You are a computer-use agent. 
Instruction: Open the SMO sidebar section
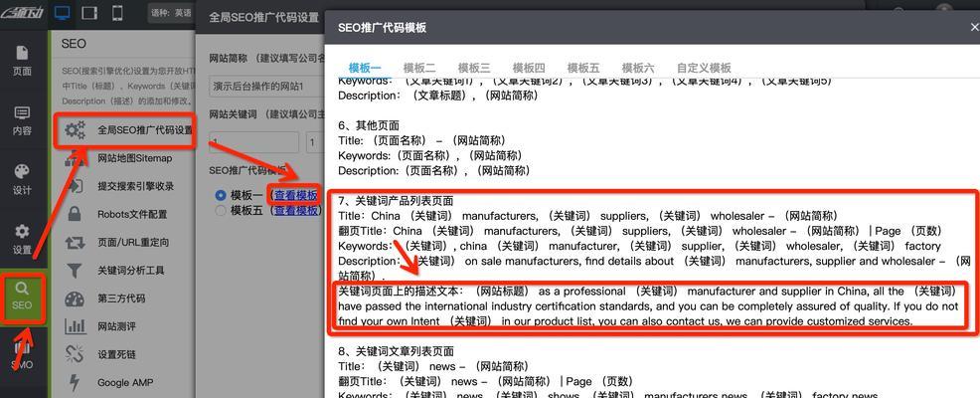point(22,357)
